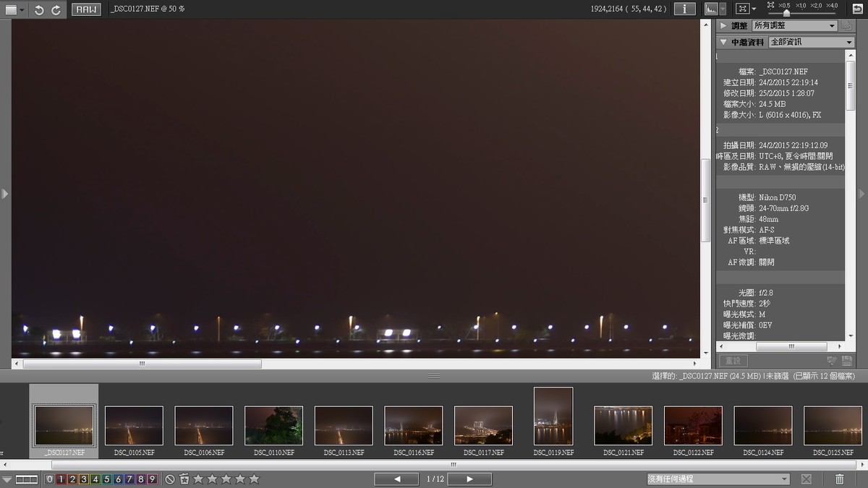The height and width of the screenshot is (488, 868).
Task: Open the fit-to-screen options arrow
Action: pos(754,9)
